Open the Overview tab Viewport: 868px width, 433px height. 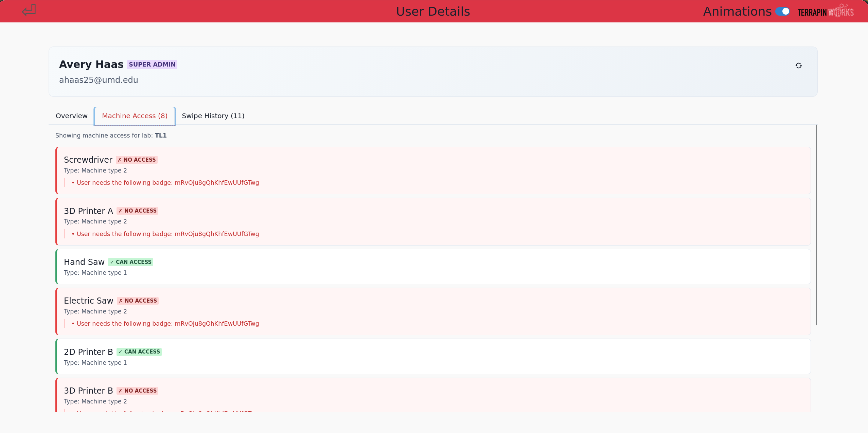coord(71,116)
